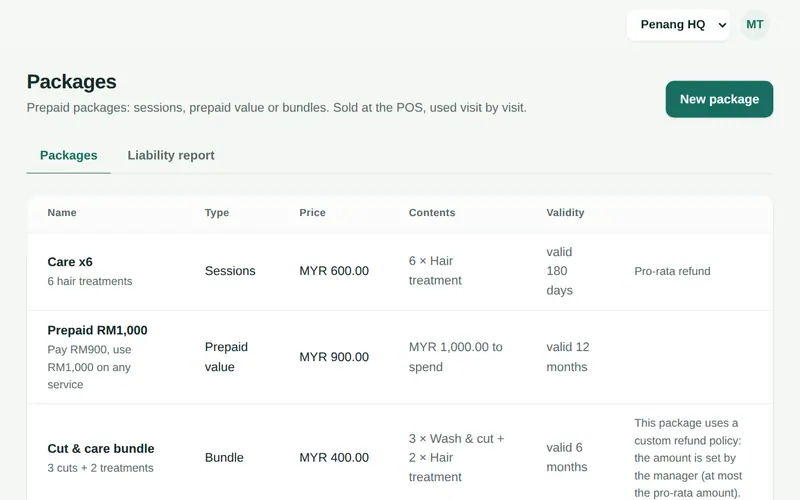Click the MYR 600.00 price cell
800x500 pixels.
[x=334, y=271]
